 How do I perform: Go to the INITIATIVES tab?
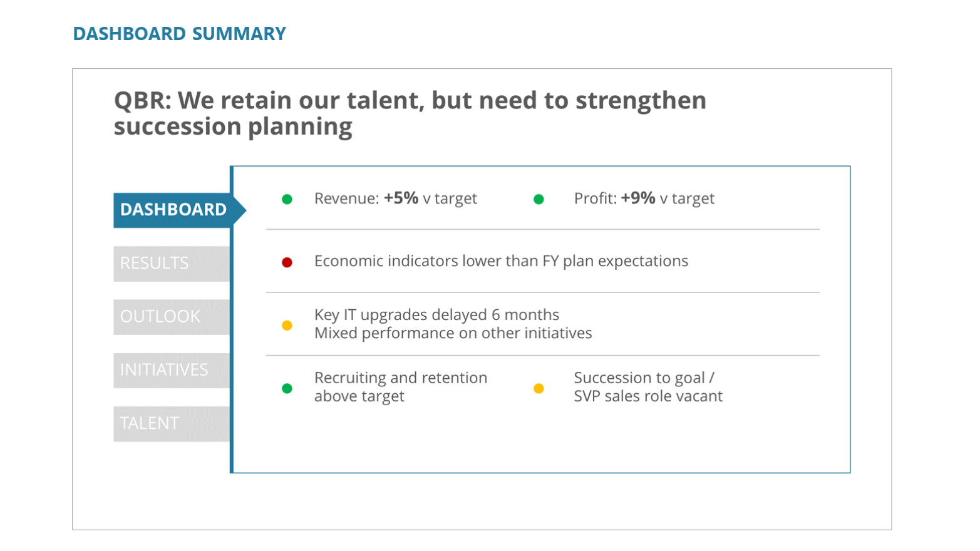(x=171, y=370)
